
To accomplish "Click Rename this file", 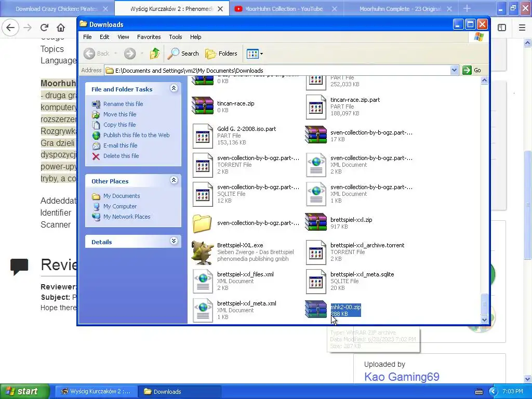I will point(123,104).
